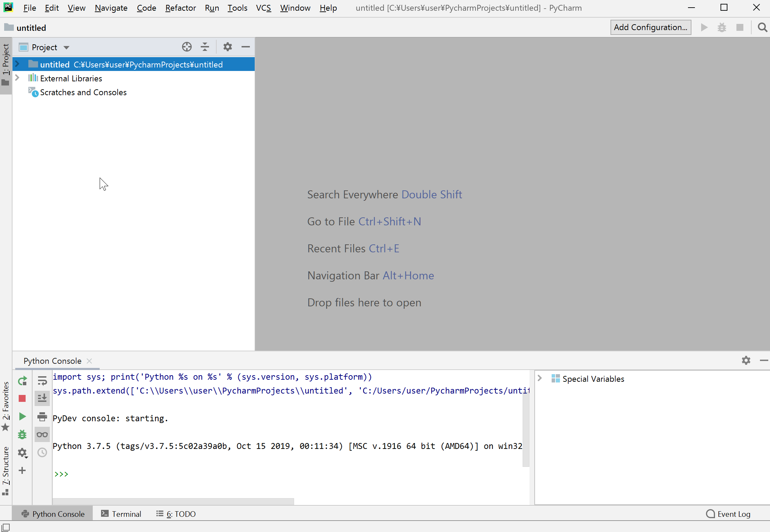Click the Locate/Scroll from Source target icon

187,47
